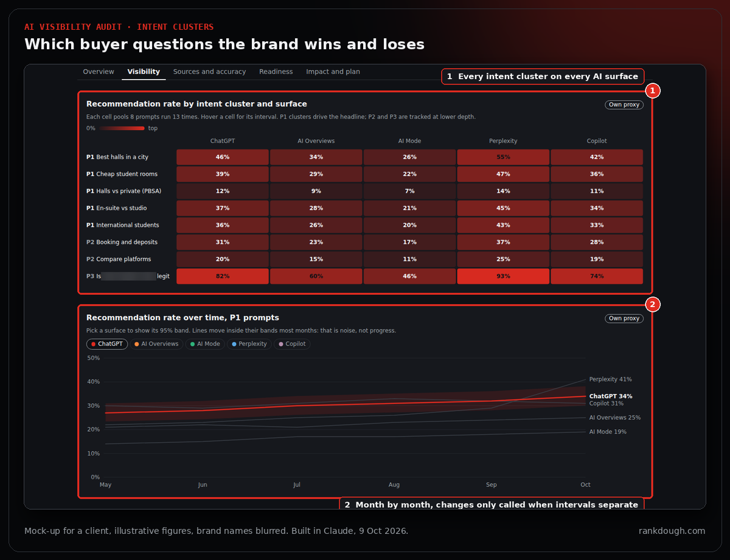Click the 'Perplexity 41%' line end label
This screenshot has height=560, width=730.
[610, 379]
